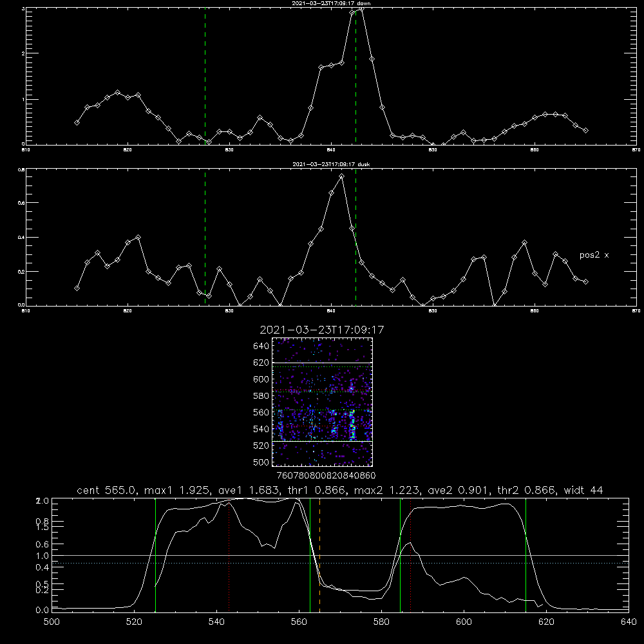
Task: Click the highest peak diamond in dusk plot
Action: click(341, 176)
